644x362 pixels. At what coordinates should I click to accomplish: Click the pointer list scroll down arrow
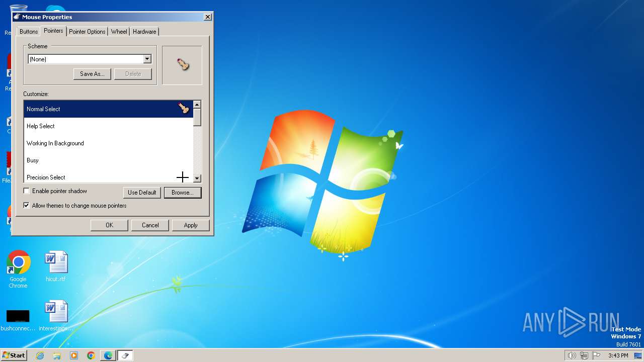click(197, 178)
